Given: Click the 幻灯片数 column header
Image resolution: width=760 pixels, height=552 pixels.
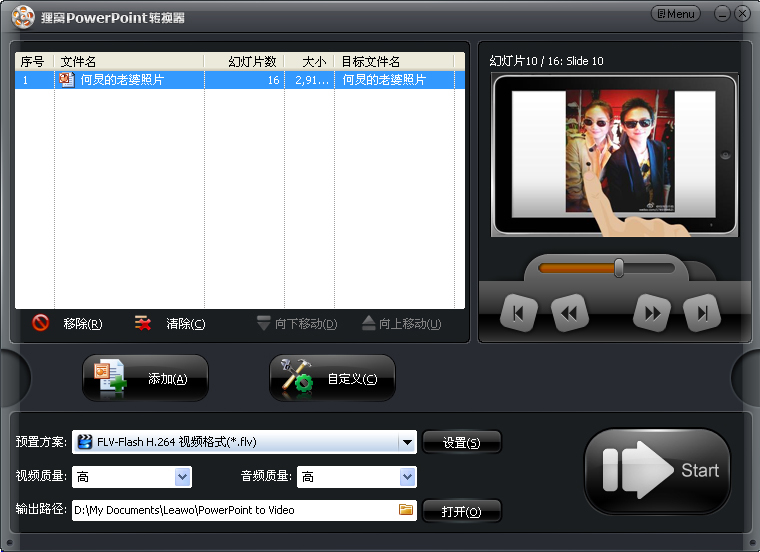Looking at the screenshot, I should [x=244, y=62].
